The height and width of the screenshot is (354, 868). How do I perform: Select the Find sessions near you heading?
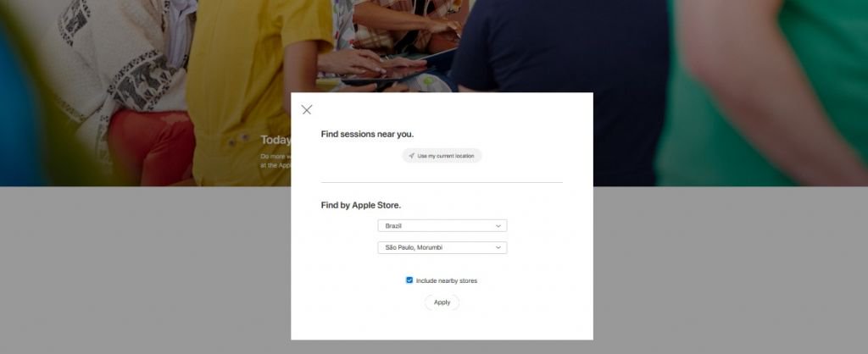click(367, 134)
